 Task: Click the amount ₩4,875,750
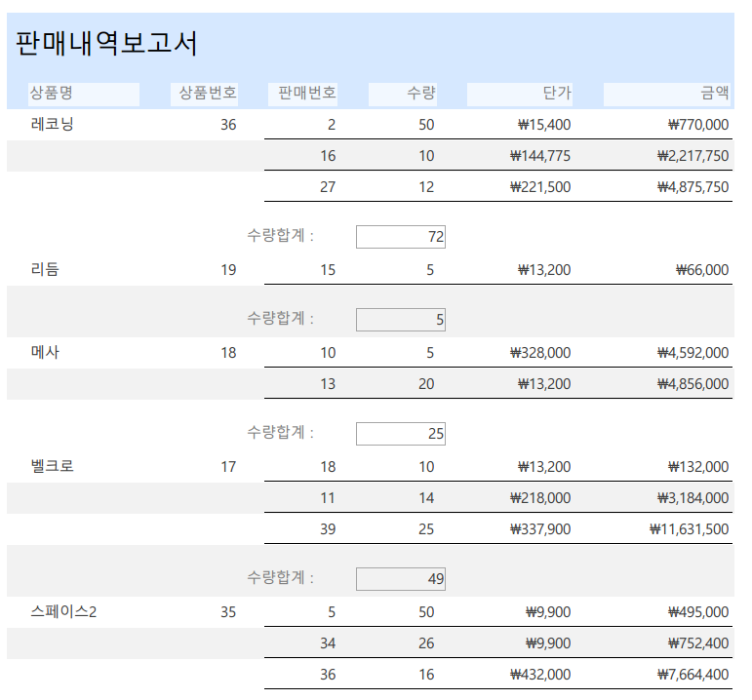693,187
